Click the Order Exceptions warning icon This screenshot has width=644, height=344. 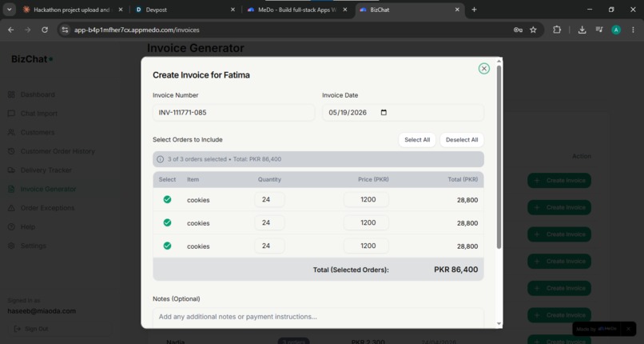tap(11, 208)
